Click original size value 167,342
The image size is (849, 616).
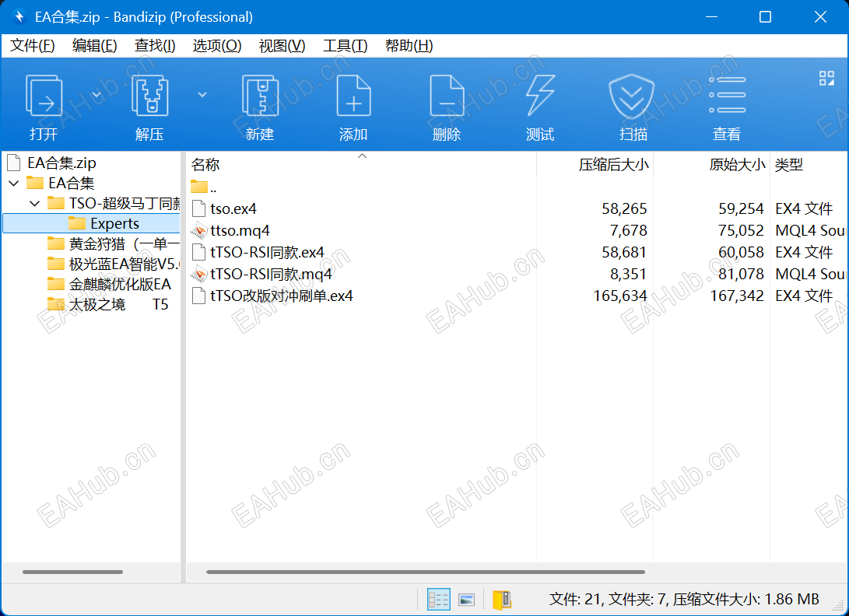[x=737, y=296]
